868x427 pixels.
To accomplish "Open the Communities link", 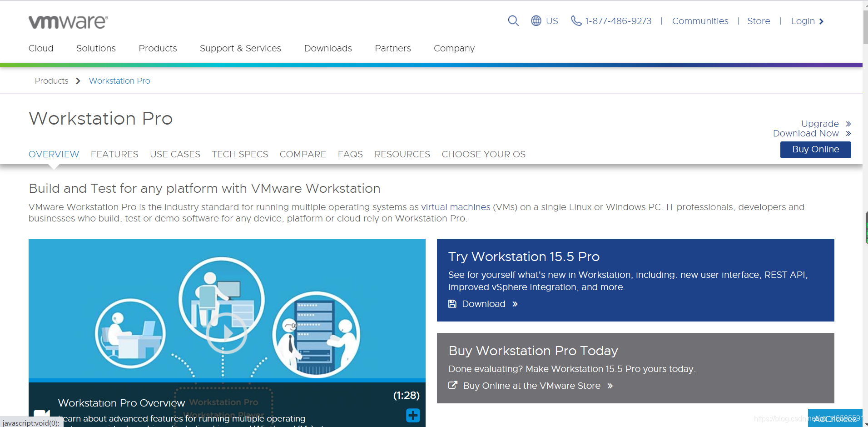I will pyautogui.click(x=700, y=21).
